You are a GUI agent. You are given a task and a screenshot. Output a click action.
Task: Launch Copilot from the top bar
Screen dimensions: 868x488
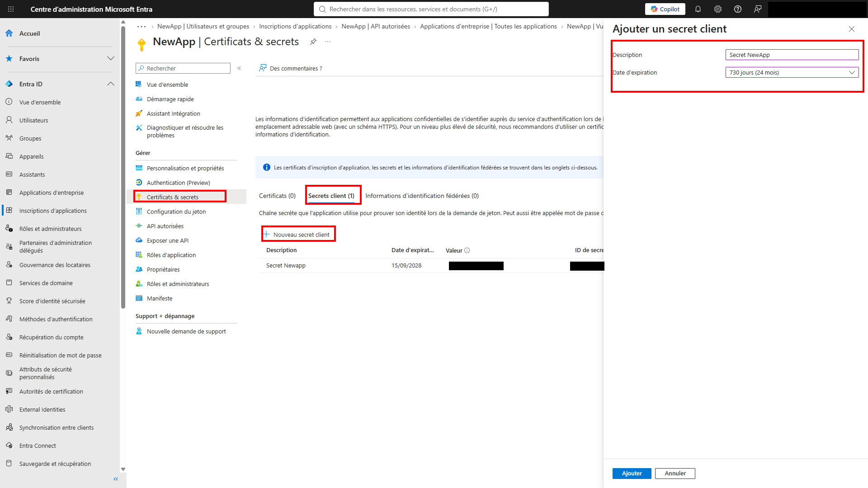pos(665,9)
